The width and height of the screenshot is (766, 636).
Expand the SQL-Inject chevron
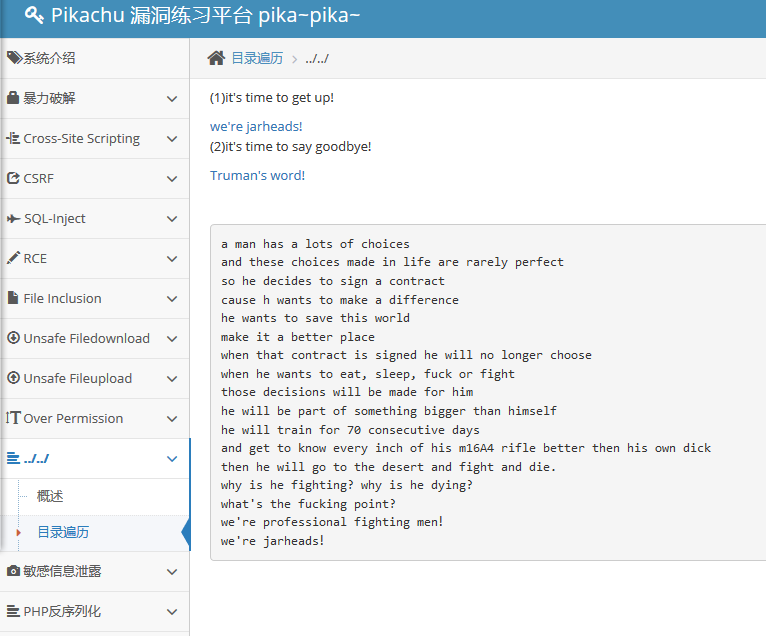click(x=172, y=219)
